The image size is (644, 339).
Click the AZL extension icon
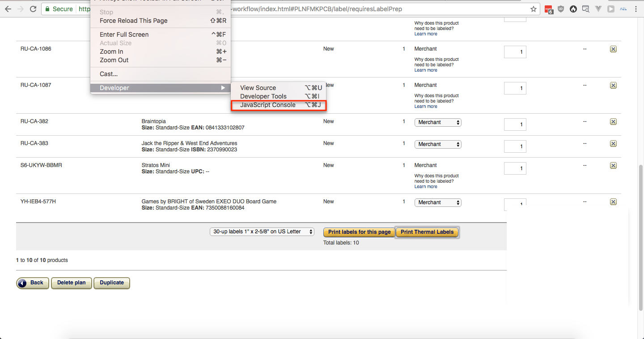click(x=623, y=9)
